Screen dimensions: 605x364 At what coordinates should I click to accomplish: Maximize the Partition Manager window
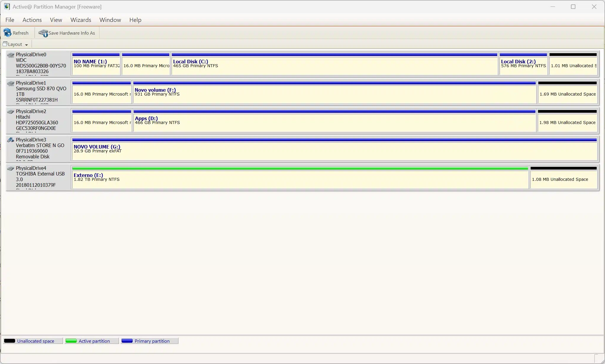point(573,7)
